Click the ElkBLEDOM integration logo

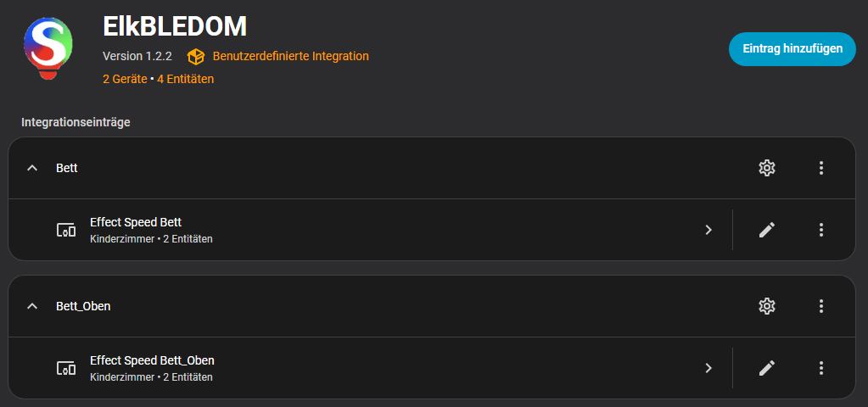48,47
